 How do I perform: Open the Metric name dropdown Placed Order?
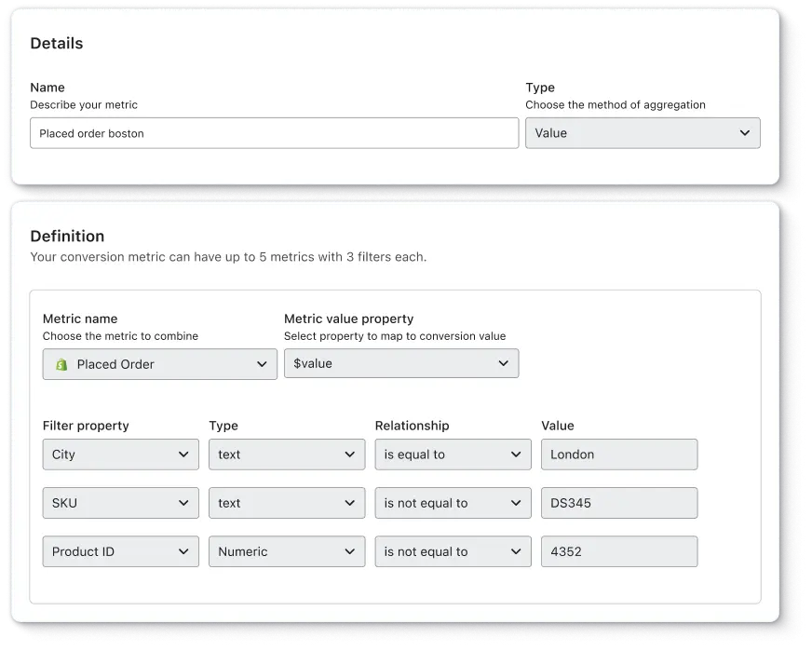(x=159, y=364)
